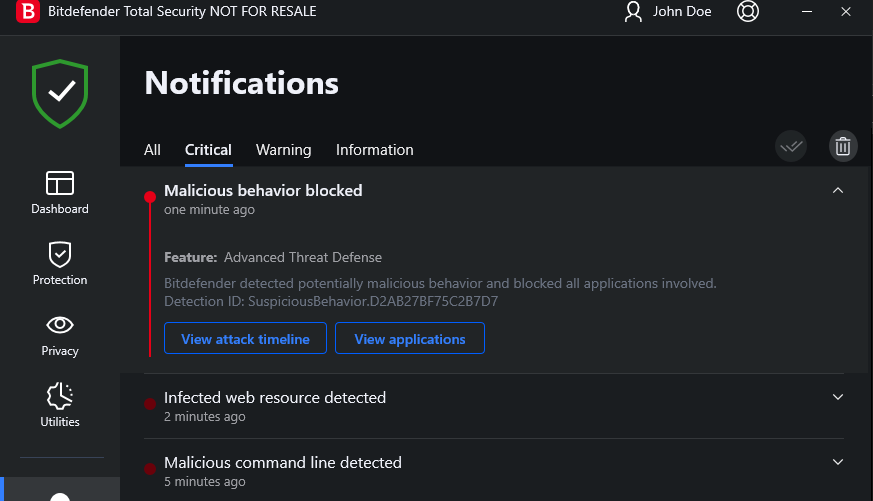Click the View attack timeline button
The image size is (873, 501).
[245, 339]
